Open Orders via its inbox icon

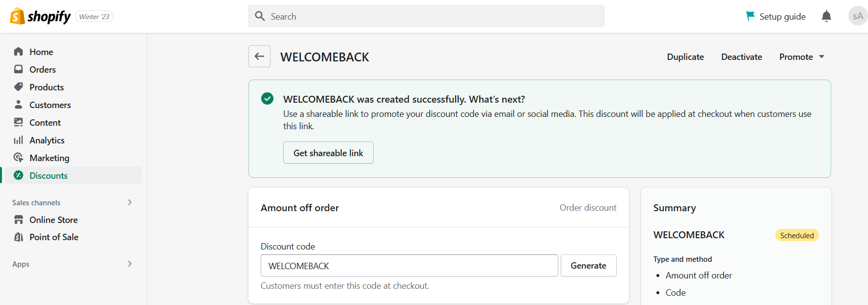(x=19, y=69)
